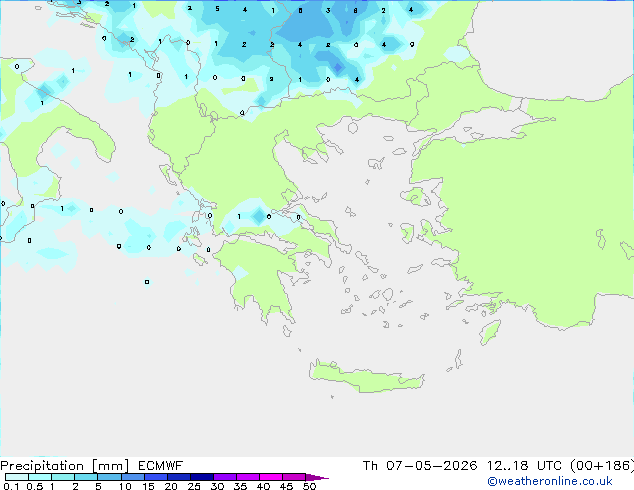Click the 20–25 mm dark blue legend swatch
The height and width of the screenshot is (490, 634).
pos(179,477)
